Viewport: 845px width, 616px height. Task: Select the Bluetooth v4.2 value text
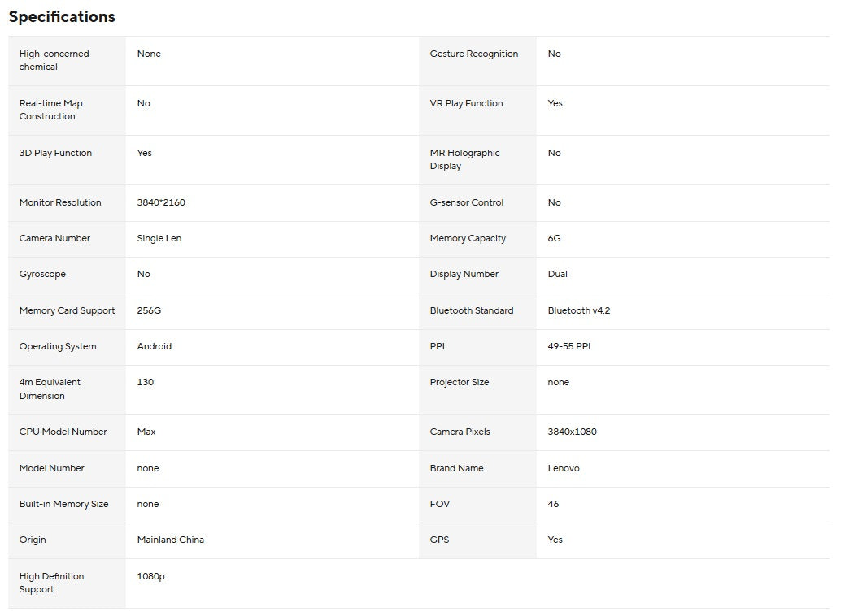(578, 310)
